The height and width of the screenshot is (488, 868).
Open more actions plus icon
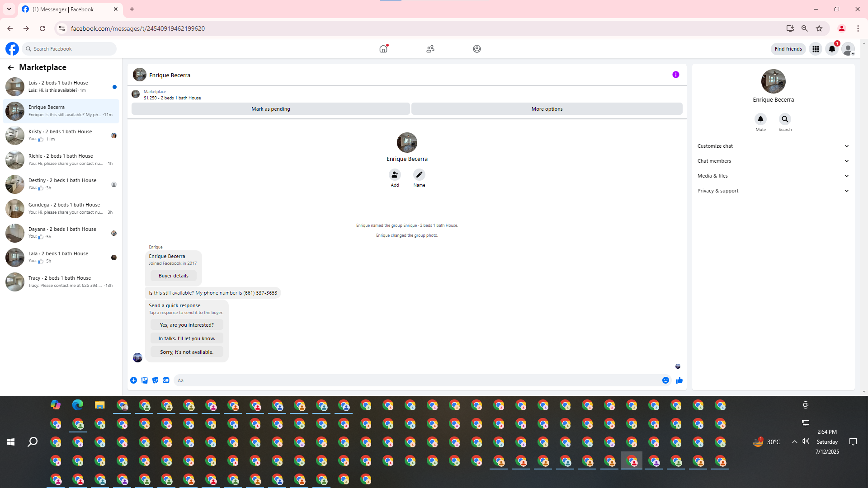tap(133, 380)
